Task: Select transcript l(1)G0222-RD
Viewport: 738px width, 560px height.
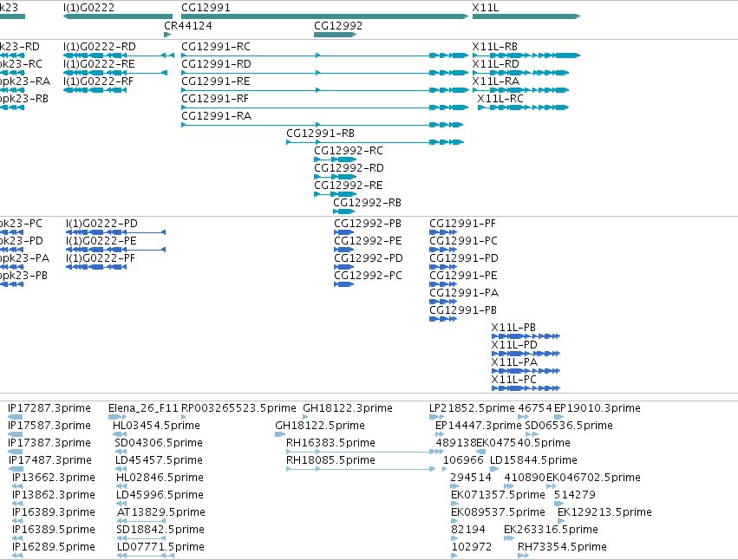Action: click(119, 55)
